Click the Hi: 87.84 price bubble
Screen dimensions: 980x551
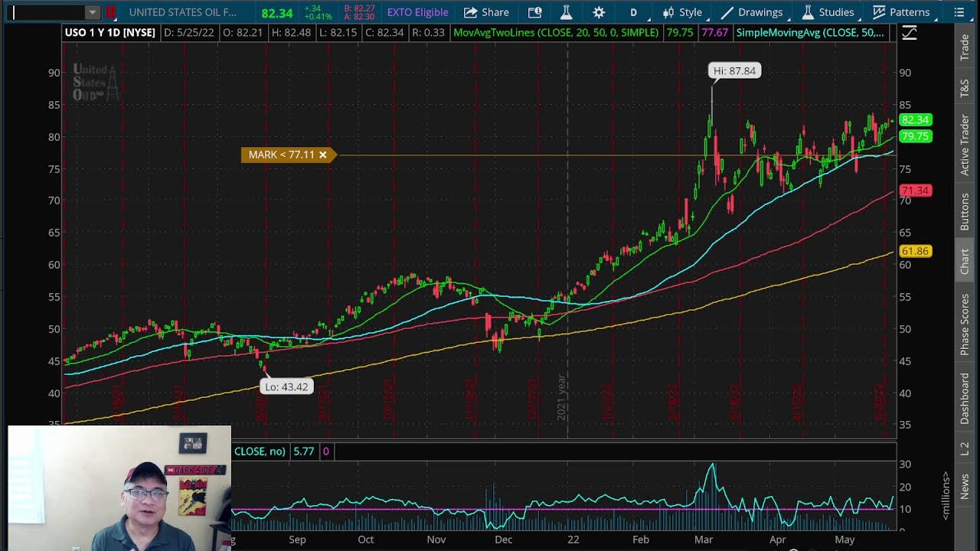(734, 70)
